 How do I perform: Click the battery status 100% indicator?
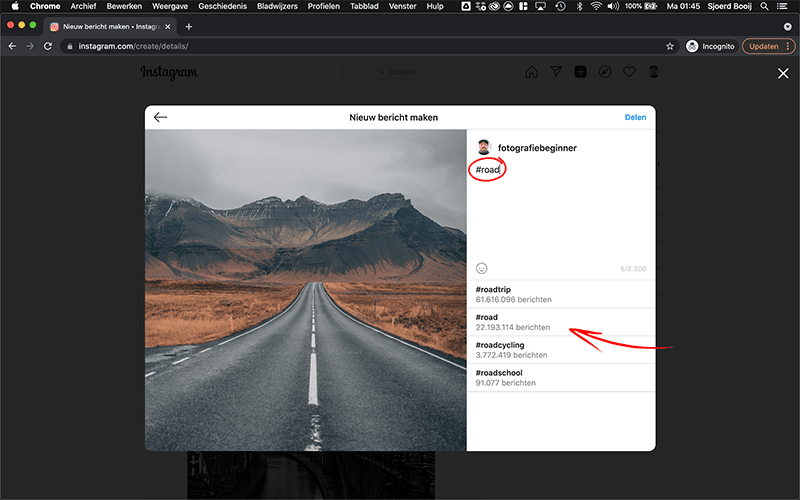click(x=641, y=6)
